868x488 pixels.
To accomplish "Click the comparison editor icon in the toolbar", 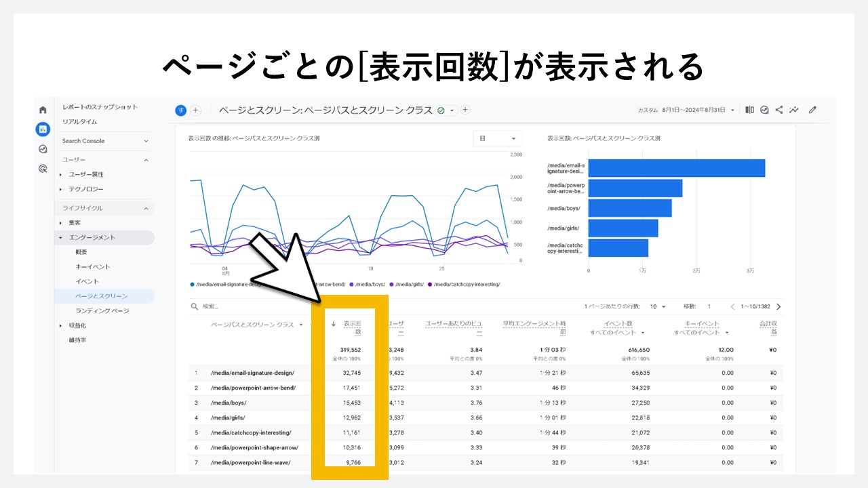I will click(750, 110).
